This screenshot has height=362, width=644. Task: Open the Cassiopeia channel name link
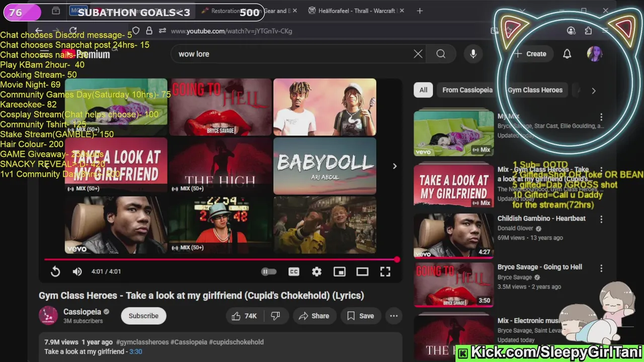[82, 312]
